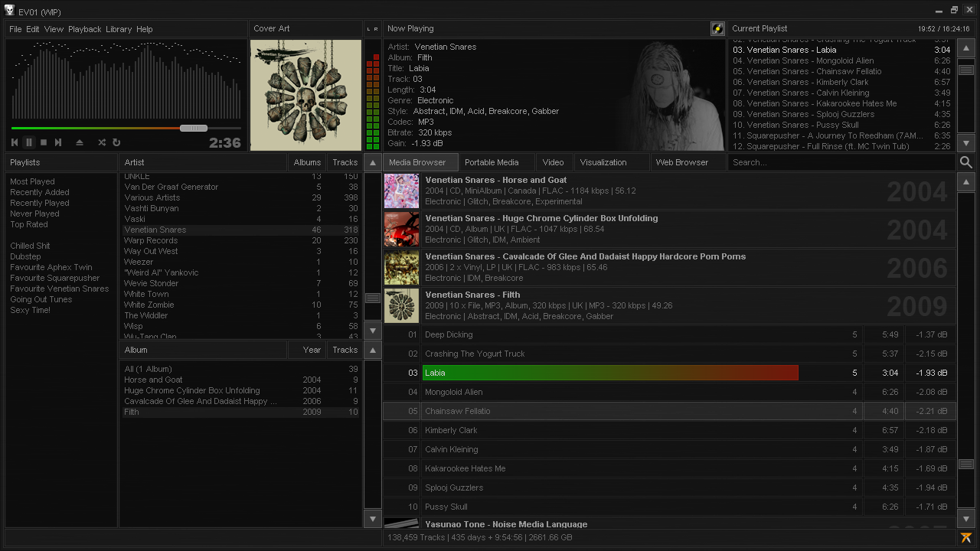Viewport: 980px width, 551px height.
Task: Select the Warp Records artist row
Action: click(240, 240)
